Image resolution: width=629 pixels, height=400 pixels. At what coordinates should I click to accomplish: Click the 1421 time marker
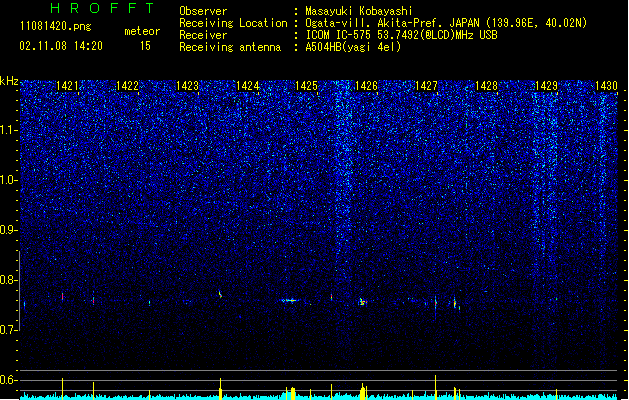(67, 86)
